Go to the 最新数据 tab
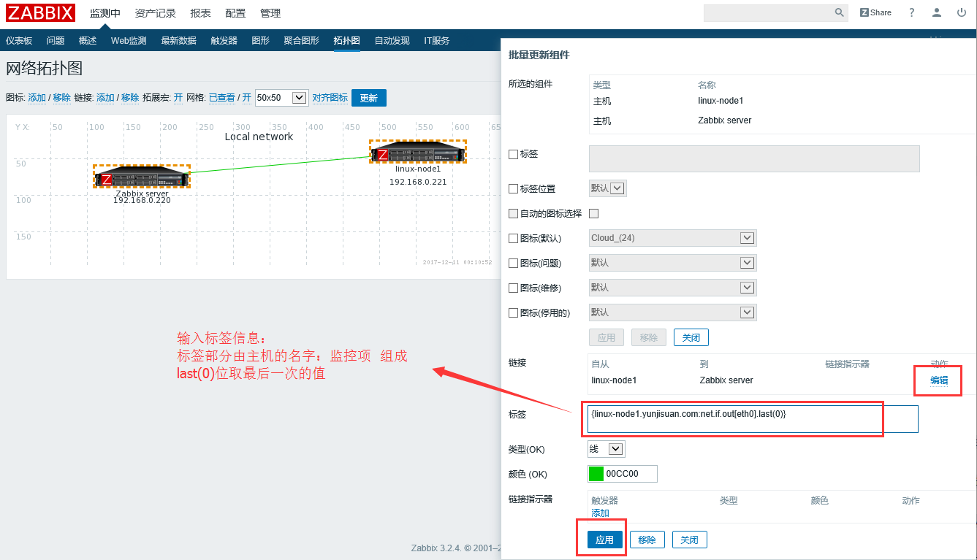Viewport: 977px width, 560px height. point(179,41)
